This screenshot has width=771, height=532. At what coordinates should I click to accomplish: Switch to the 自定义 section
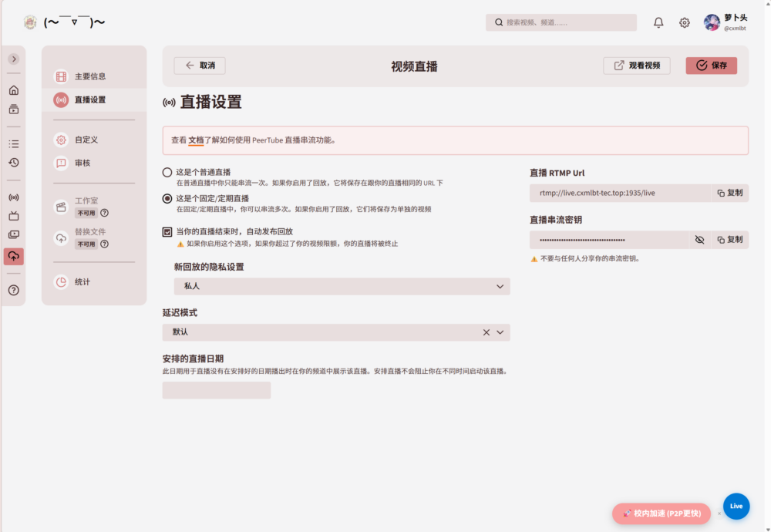[86, 140]
